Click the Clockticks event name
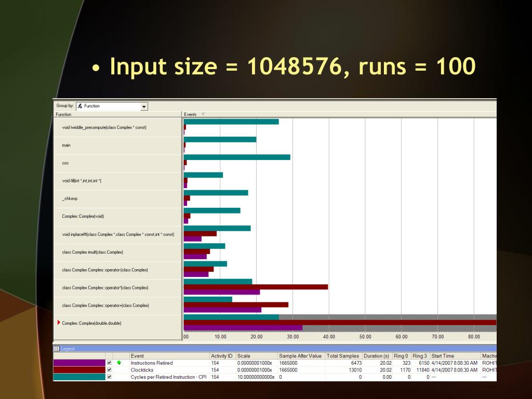Image resolution: width=532 pixels, height=399 pixels. tap(142, 370)
